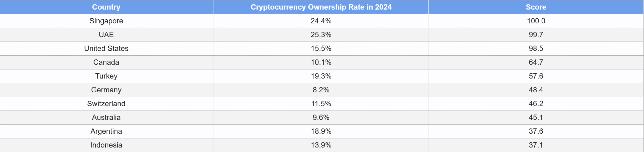The height and width of the screenshot is (152, 644).
Task: Select Indonesia's 37.1 score cell
Action: [x=536, y=145]
